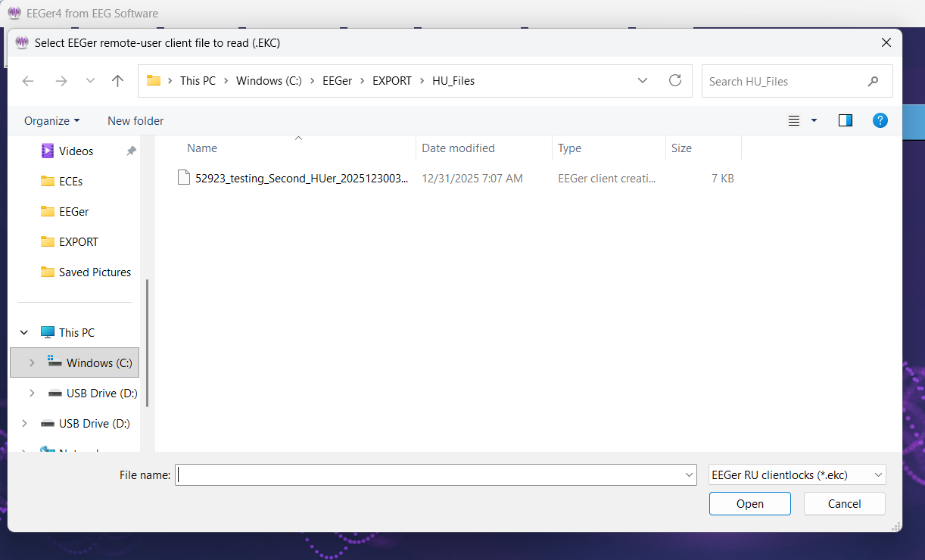This screenshot has width=925, height=560.
Task: Change the file view layout icon
Action: [794, 120]
